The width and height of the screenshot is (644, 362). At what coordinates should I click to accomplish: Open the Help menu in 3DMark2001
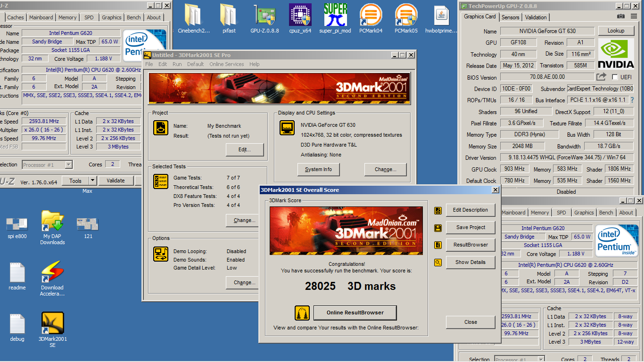pos(254,64)
